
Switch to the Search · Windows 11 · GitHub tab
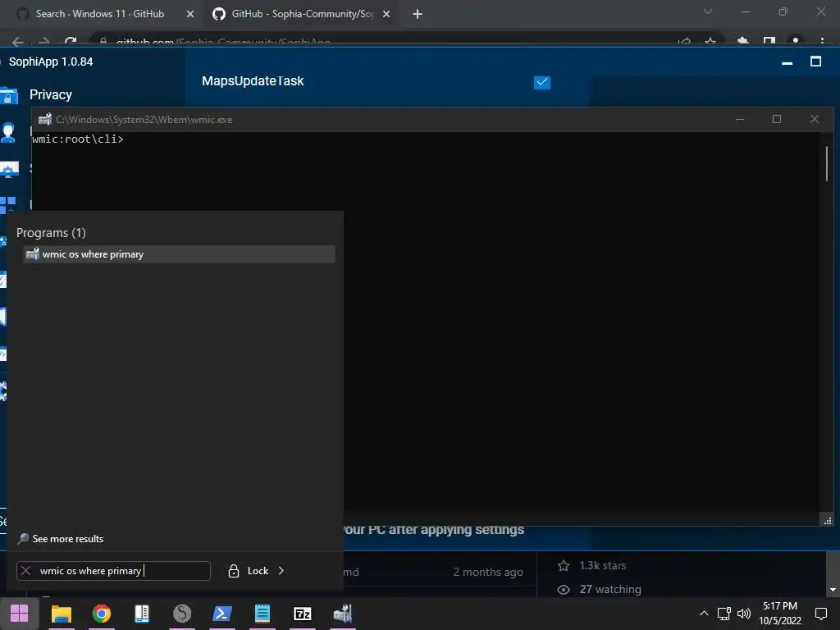99,14
